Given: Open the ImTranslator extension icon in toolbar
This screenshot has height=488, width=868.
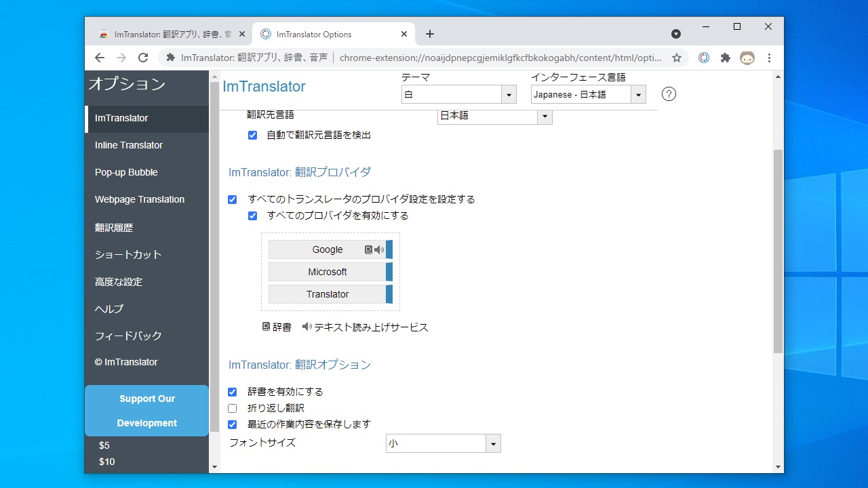Looking at the screenshot, I should point(704,58).
